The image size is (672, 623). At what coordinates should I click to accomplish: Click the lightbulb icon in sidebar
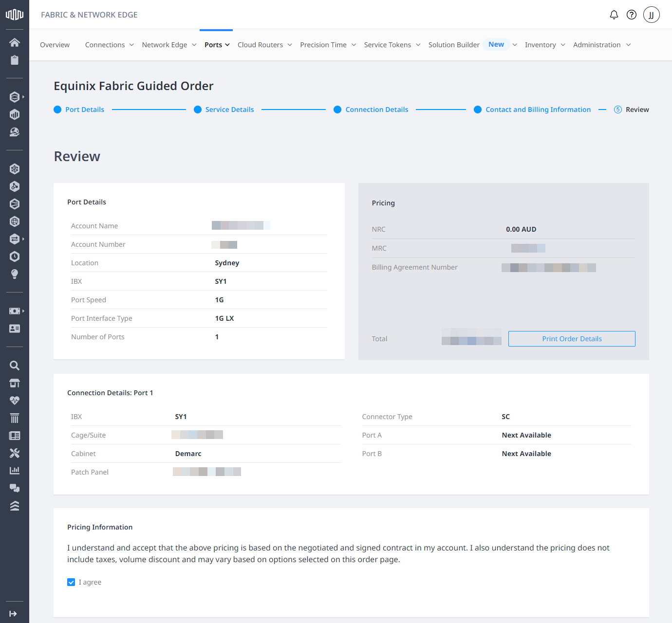pyautogui.click(x=15, y=274)
